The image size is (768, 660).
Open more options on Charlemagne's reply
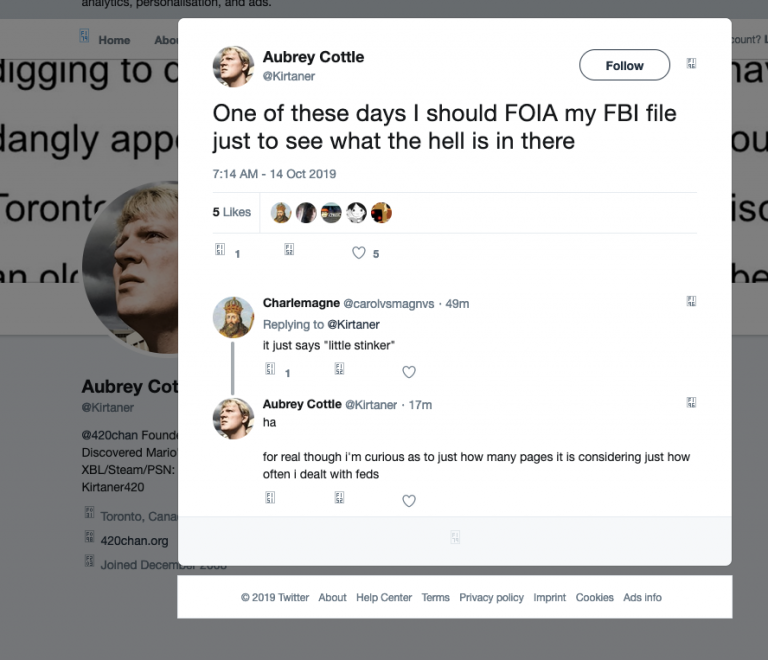pos(691,301)
